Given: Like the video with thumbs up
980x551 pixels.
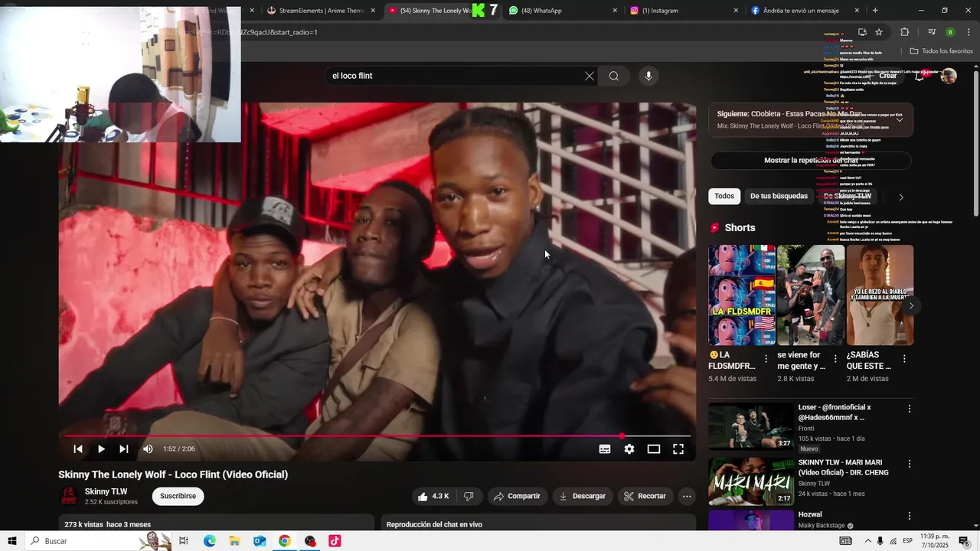Looking at the screenshot, I should [x=433, y=496].
